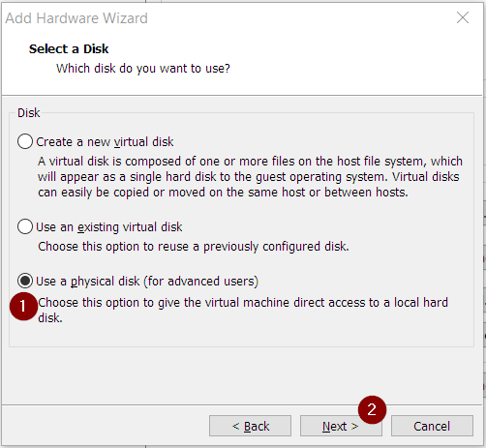The width and height of the screenshot is (486, 448).
Task: Select the Create a new virtual disk radio button
Action: 25,141
